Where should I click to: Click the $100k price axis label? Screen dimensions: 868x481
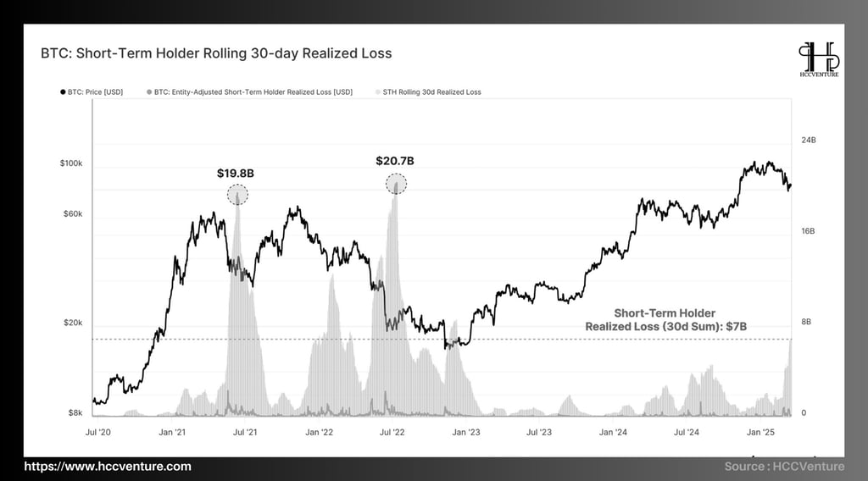[x=71, y=163]
